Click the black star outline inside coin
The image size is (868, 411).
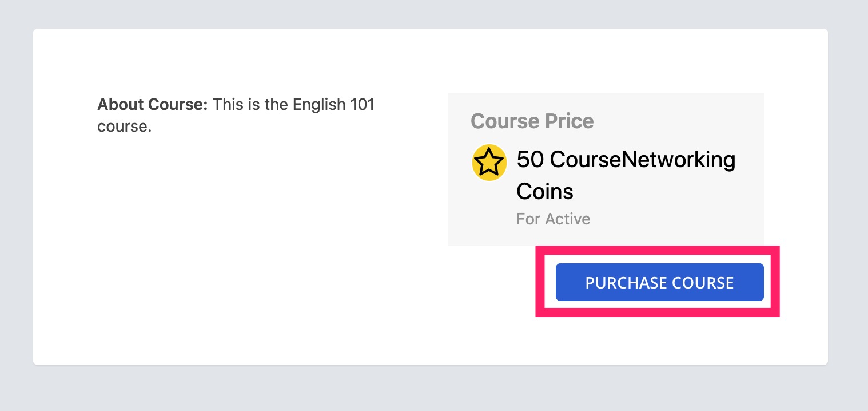point(489,163)
